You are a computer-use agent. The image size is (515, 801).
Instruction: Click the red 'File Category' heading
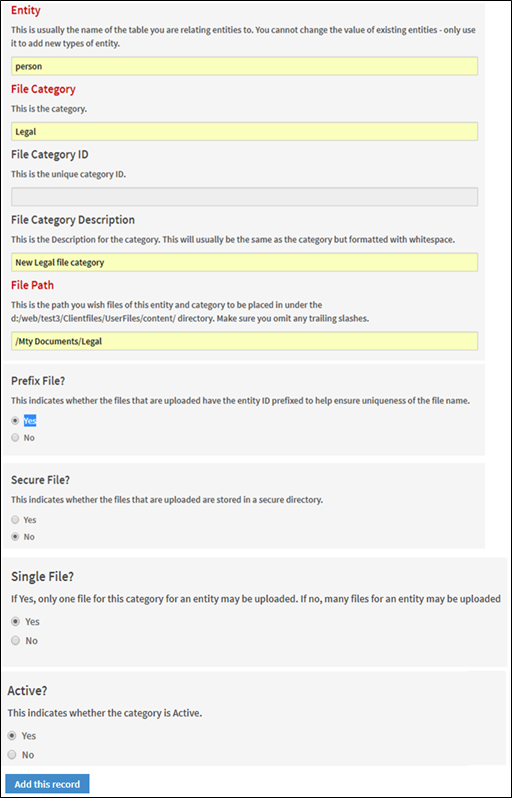(43, 89)
